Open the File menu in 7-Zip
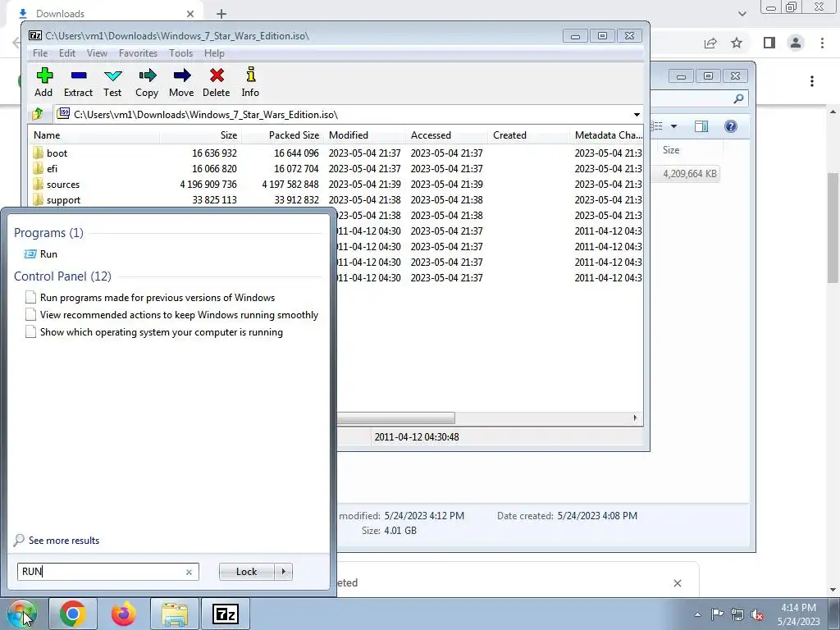 click(40, 53)
